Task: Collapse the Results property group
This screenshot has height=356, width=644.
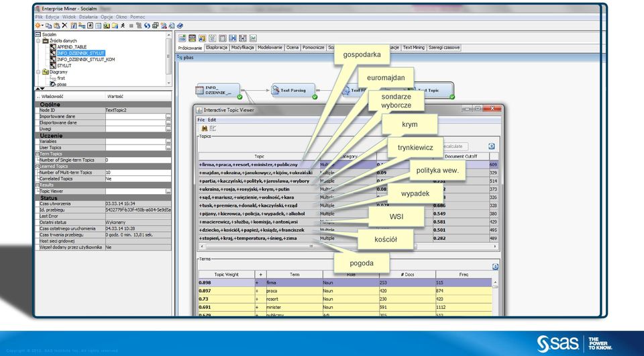Action: 38,185
